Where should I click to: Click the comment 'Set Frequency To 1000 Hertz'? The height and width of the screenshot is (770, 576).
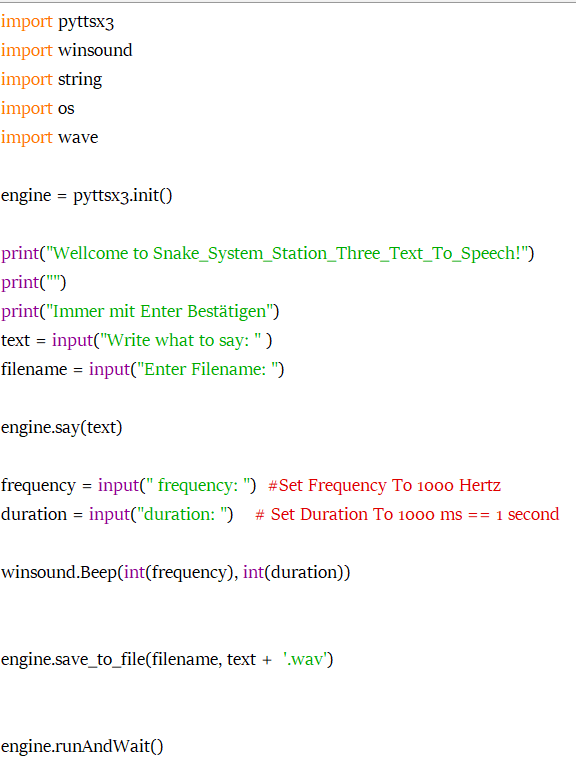coord(384,485)
